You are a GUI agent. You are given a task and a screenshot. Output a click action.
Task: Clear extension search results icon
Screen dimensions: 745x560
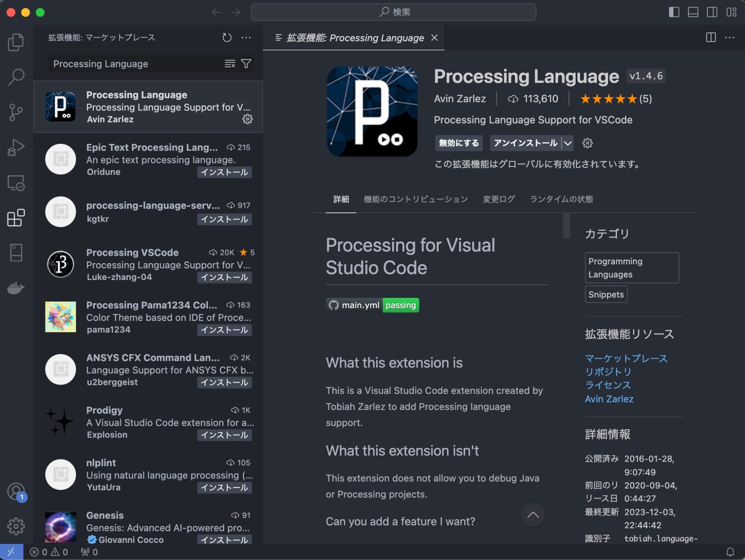230,64
